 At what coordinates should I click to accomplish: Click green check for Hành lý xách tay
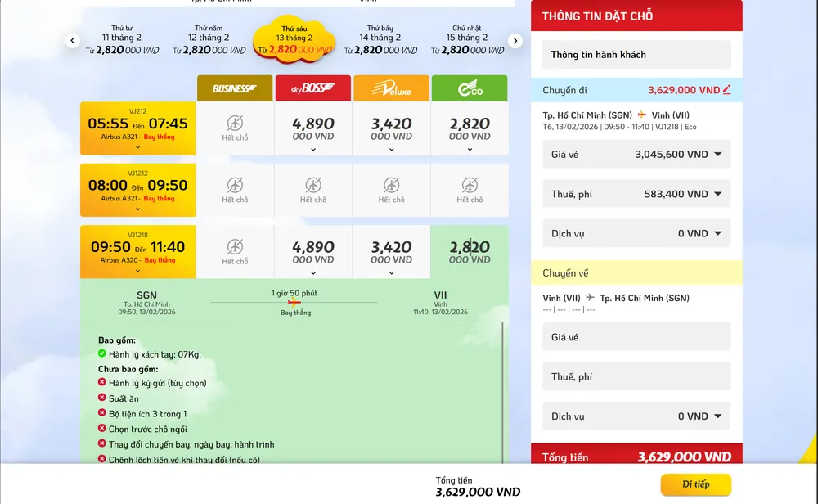(101, 353)
